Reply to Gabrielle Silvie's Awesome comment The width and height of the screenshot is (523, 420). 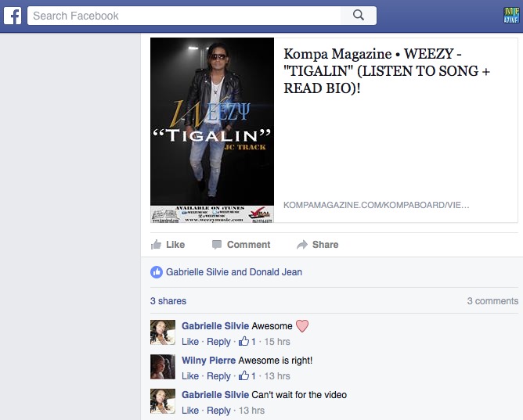tap(218, 342)
